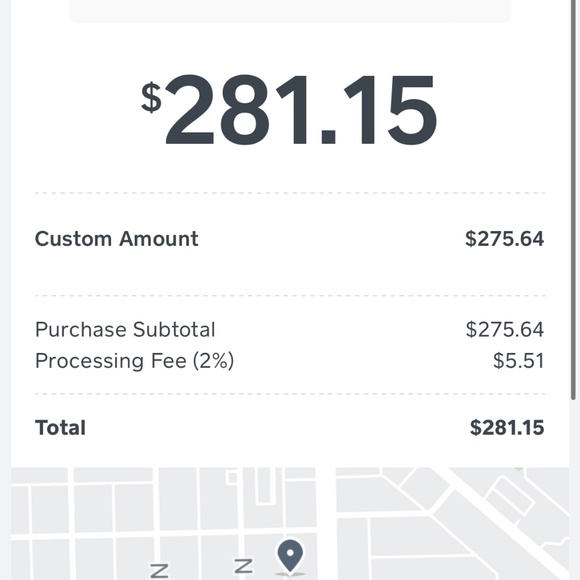Click the N street label nearest the pin
Image resolution: width=580 pixels, height=580 pixels.
[x=244, y=566]
